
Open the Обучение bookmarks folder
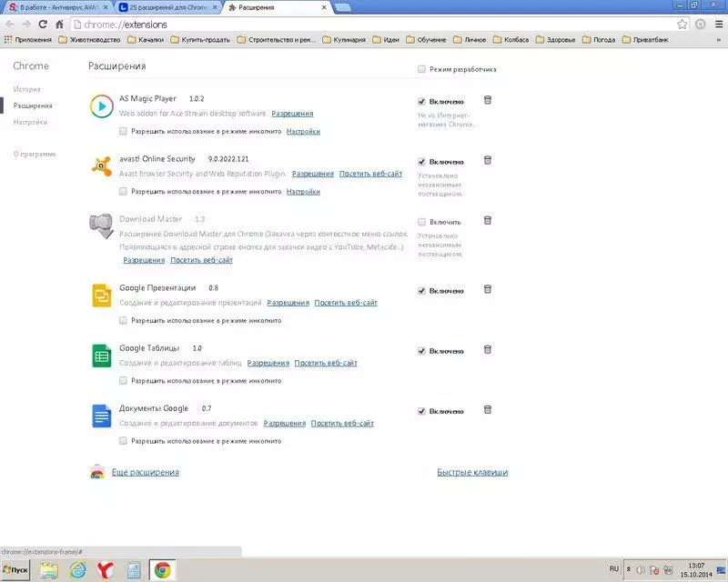click(426, 40)
